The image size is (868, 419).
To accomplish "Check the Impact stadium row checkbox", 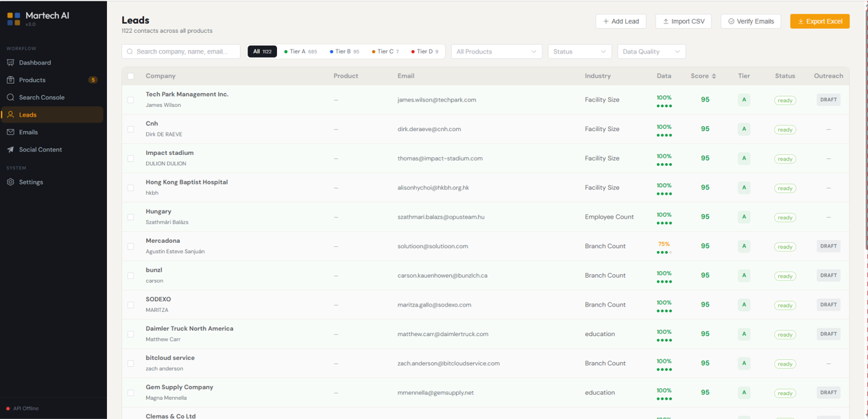I will click(131, 158).
